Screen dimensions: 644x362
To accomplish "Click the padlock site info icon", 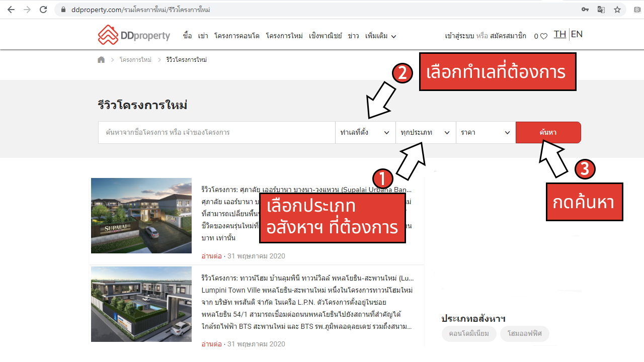I will pos(63,10).
